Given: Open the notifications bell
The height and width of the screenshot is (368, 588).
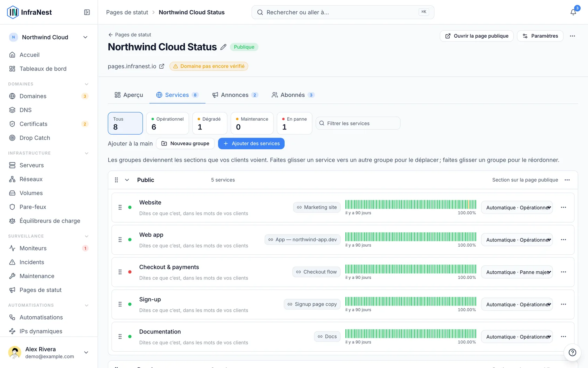Looking at the screenshot, I should pyautogui.click(x=573, y=12).
